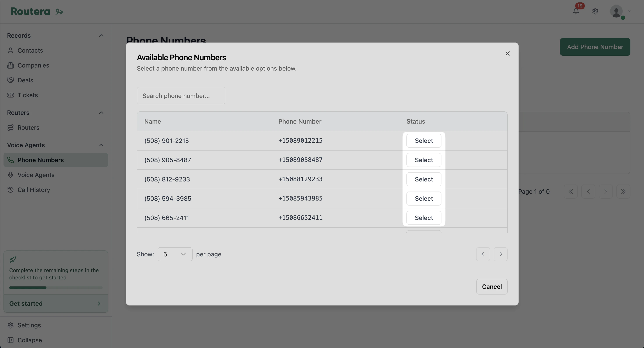
Task: Open Deals in the sidebar
Action: click(56, 80)
